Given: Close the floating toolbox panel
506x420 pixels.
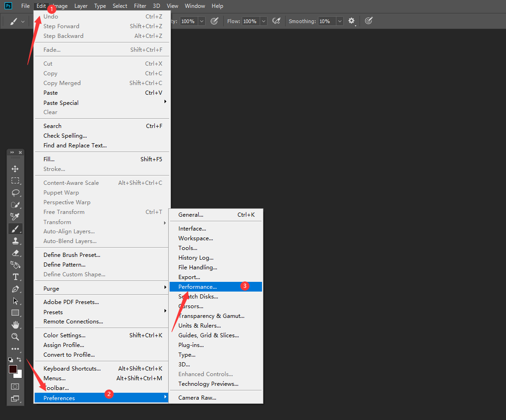Looking at the screenshot, I should [x=20, y=152].
